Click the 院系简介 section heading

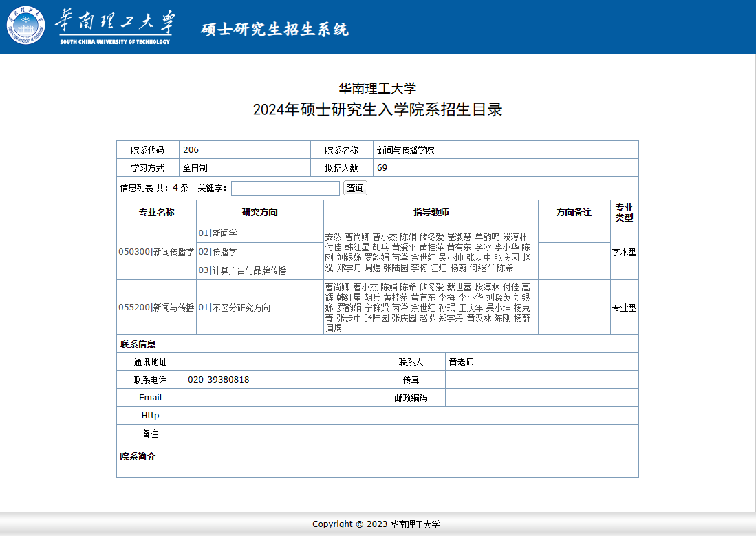(x=138, y=456)
